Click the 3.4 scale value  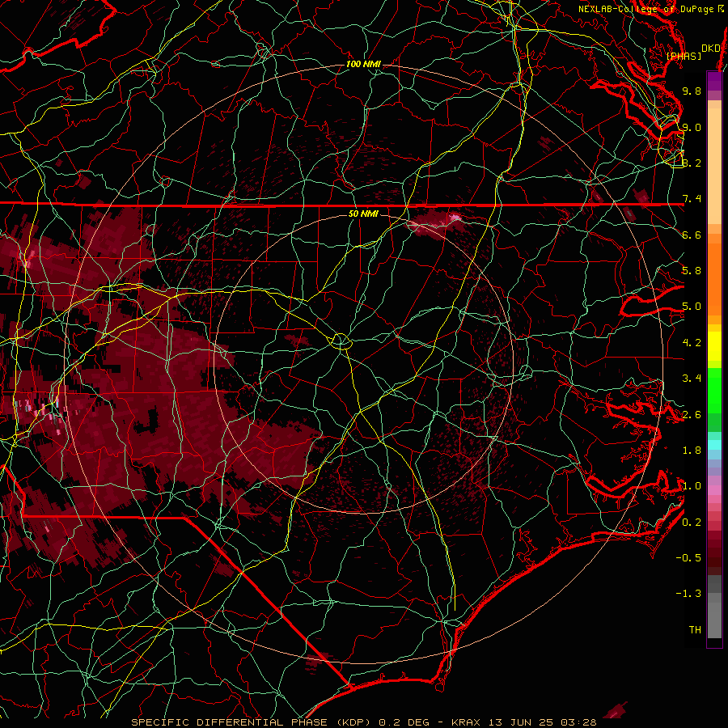pos(692,379)
